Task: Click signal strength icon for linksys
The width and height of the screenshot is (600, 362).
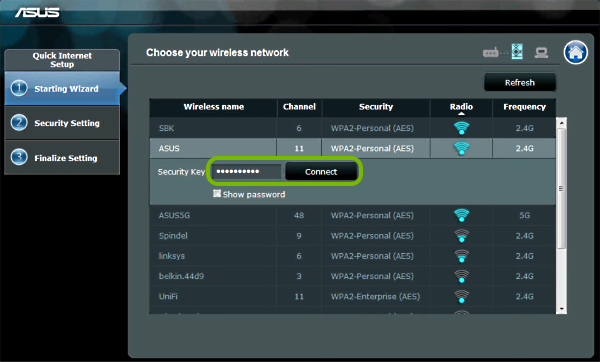Action: tap(461, 256)
